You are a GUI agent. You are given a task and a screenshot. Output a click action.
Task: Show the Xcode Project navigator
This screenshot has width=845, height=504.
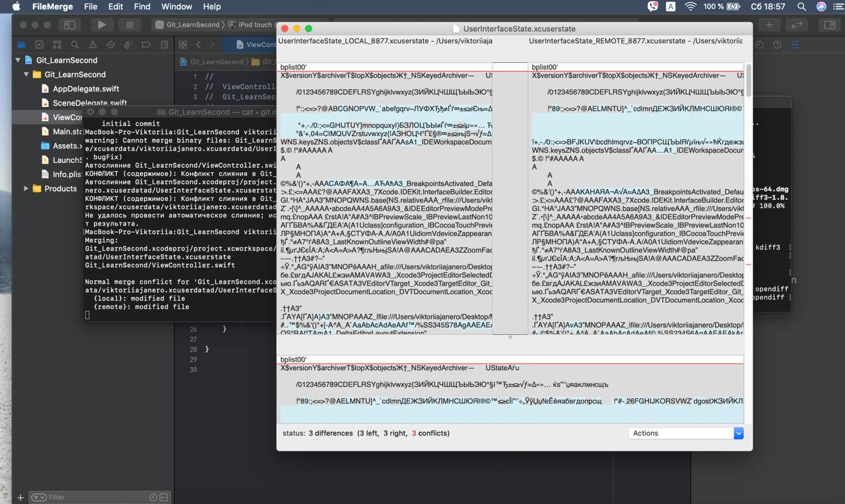coord(21,45)
